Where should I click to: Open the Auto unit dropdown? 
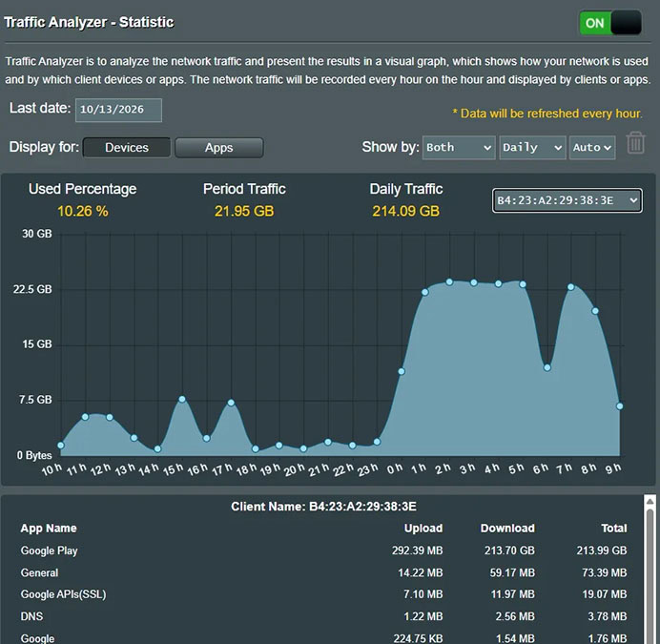pyautogui.click(x=592, y=148)
